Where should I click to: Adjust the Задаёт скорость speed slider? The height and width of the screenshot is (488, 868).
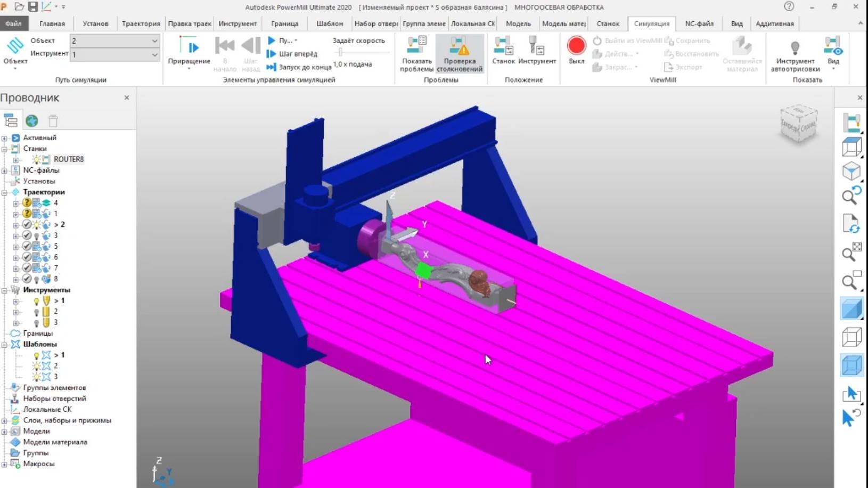coord(340,52)
